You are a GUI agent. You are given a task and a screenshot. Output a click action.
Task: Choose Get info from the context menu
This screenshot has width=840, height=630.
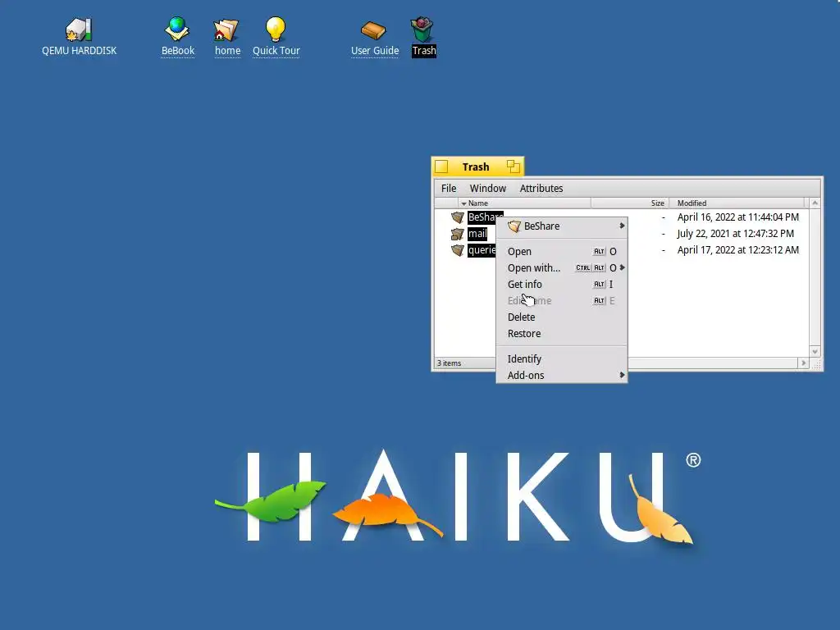(561, 285)
